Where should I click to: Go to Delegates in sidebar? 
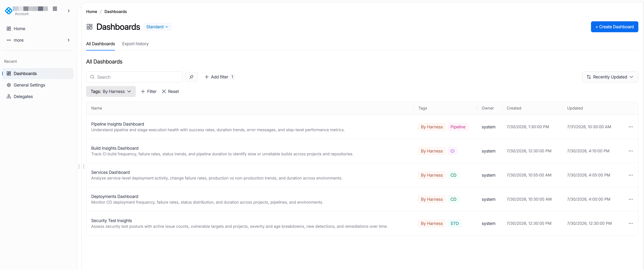pyautogui.click(x=38, y=96)
